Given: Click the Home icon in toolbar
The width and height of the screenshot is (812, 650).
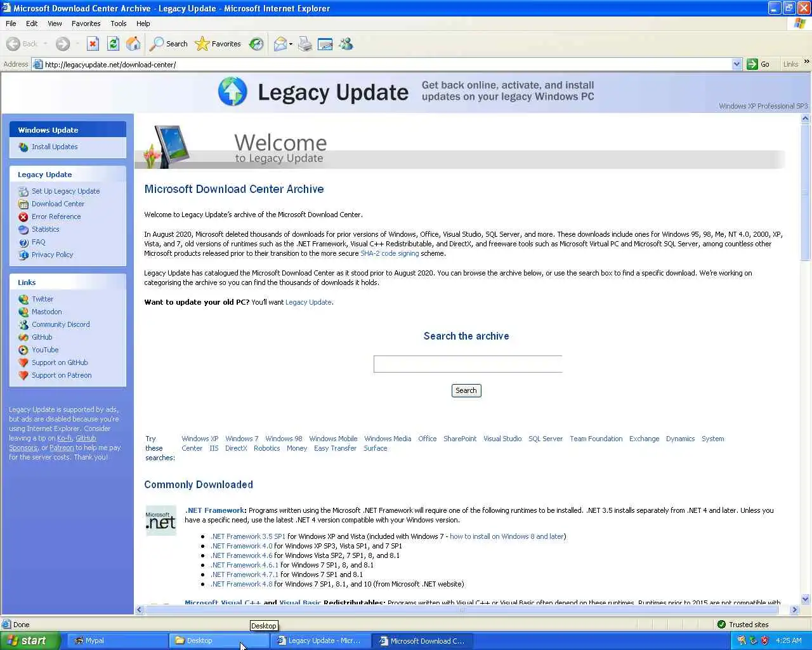Looking at the screenshot, I should coord(133,44).
